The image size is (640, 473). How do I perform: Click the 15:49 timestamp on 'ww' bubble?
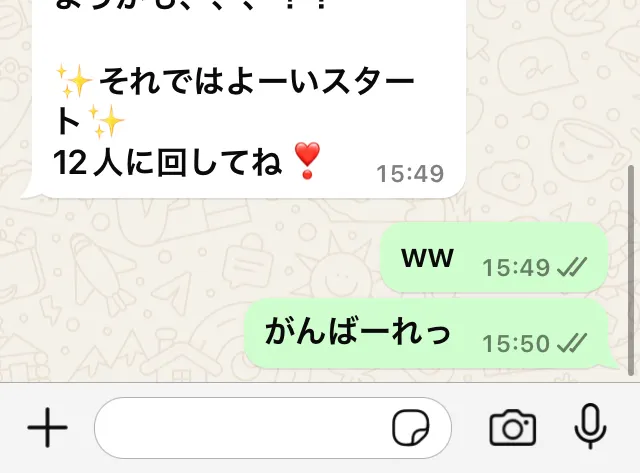click(x=516, y=268)
